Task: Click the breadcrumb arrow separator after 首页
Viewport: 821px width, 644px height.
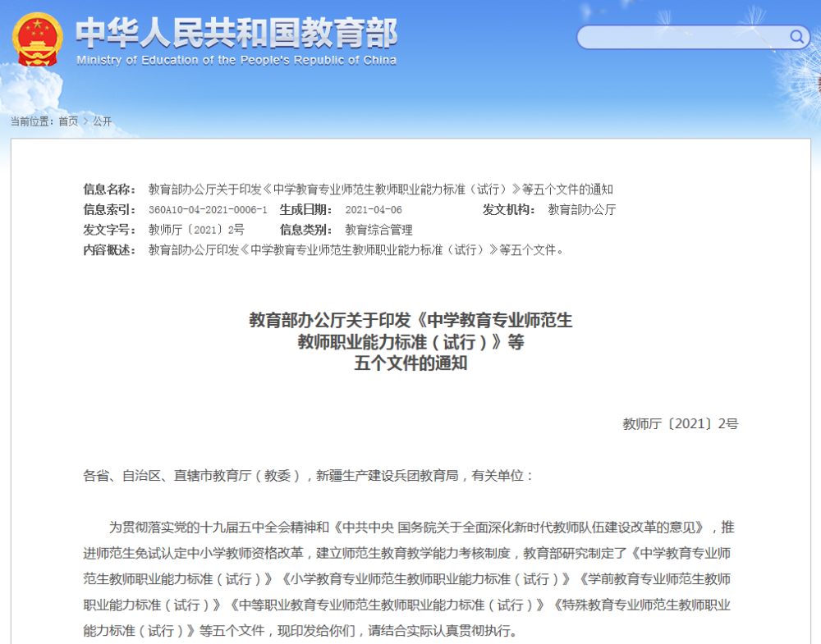Action: (85, 121)
